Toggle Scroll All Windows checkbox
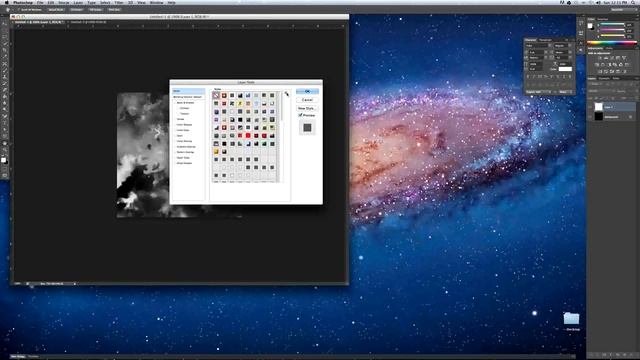 (19, 9)
